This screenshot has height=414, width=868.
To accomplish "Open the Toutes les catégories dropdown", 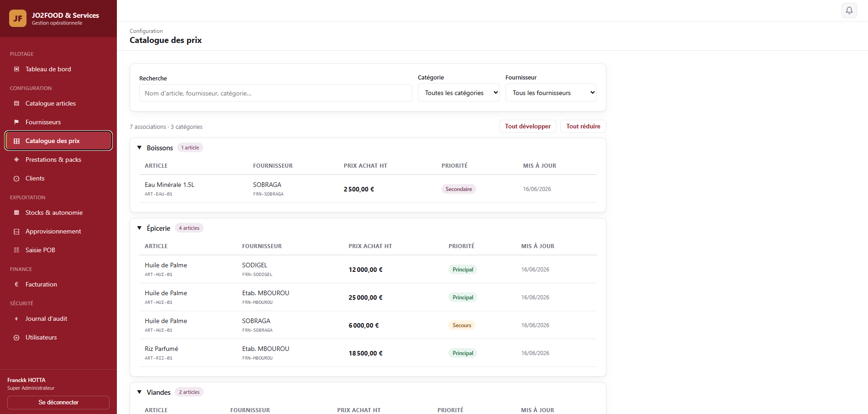I will tap(459, 93).
